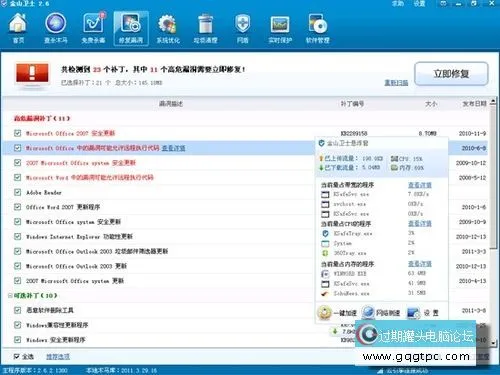Open the 查杀木马 trojan scan tool
Image resolution: width=500 pixels, height=375 pixels.
[56, 28]
